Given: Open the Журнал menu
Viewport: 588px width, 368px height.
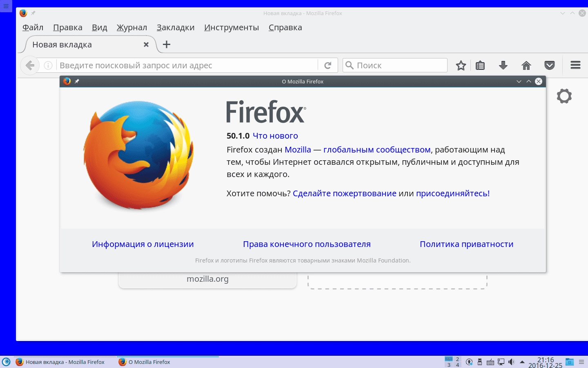Looking at the screenshot, I should pyautogui.click(x=132, y=27).
